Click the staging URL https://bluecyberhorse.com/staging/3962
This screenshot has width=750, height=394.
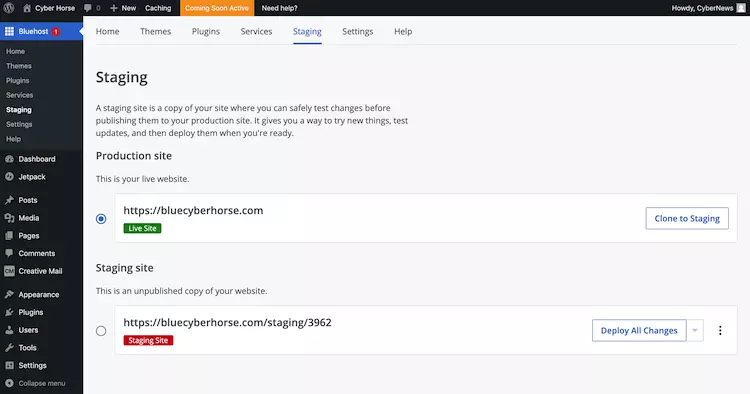pyautogui.click(x=227, y=322)
